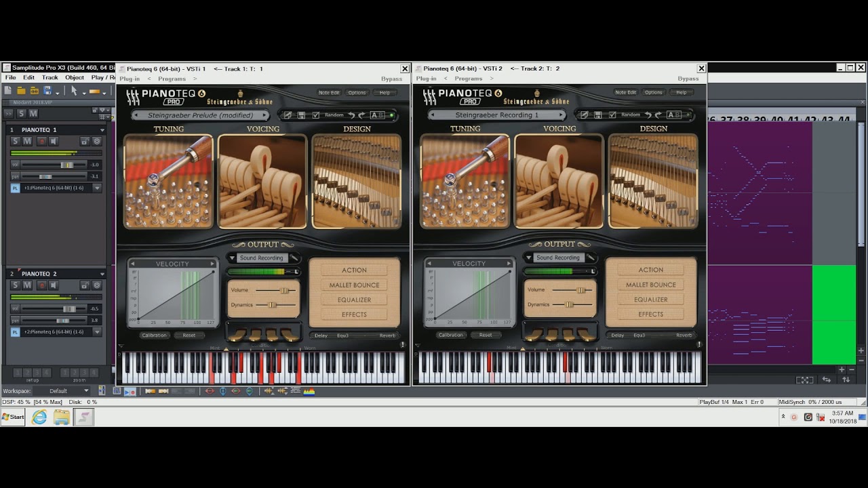Open the Track menu
This screenshot has width=868, height=488.
(50, 78)
